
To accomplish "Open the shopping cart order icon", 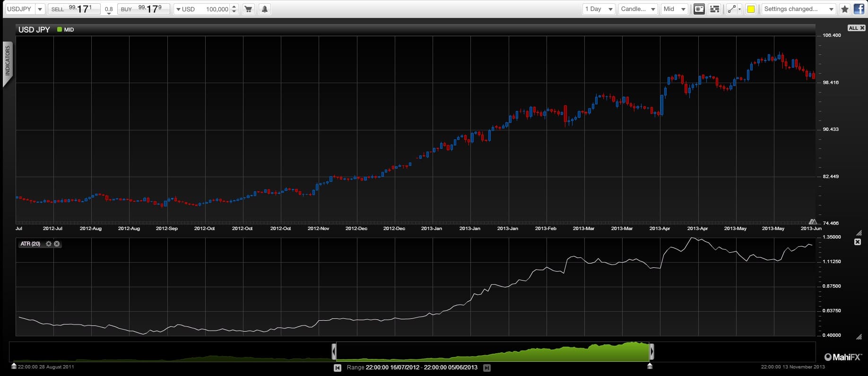I will pyautogui.click(x=248, y=9).
